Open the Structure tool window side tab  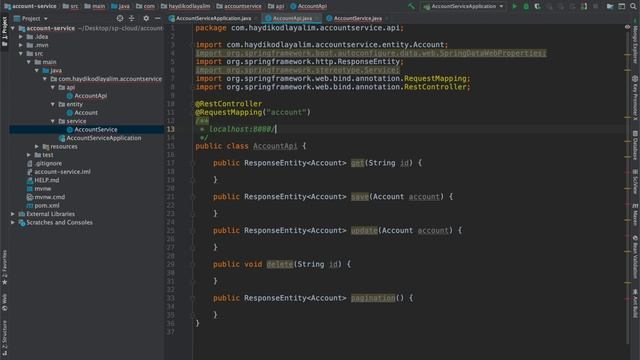point(4,337)
